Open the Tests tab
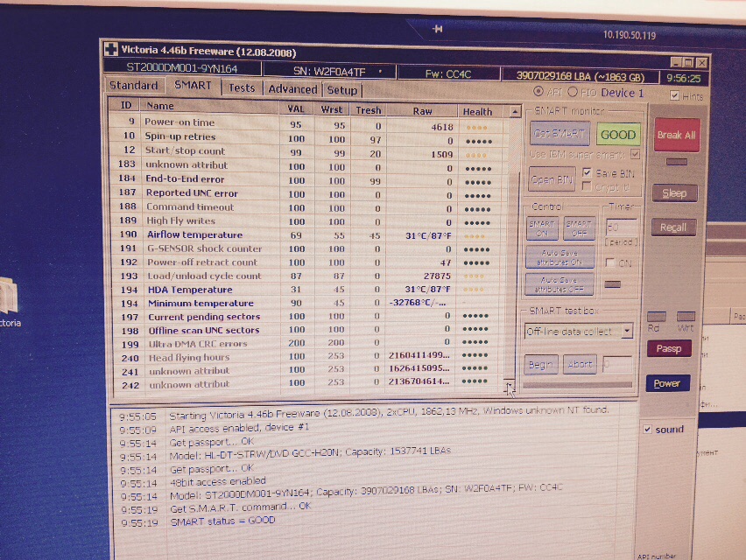The width and height of the screenshot is (746, 560). [x=242, y=88]
